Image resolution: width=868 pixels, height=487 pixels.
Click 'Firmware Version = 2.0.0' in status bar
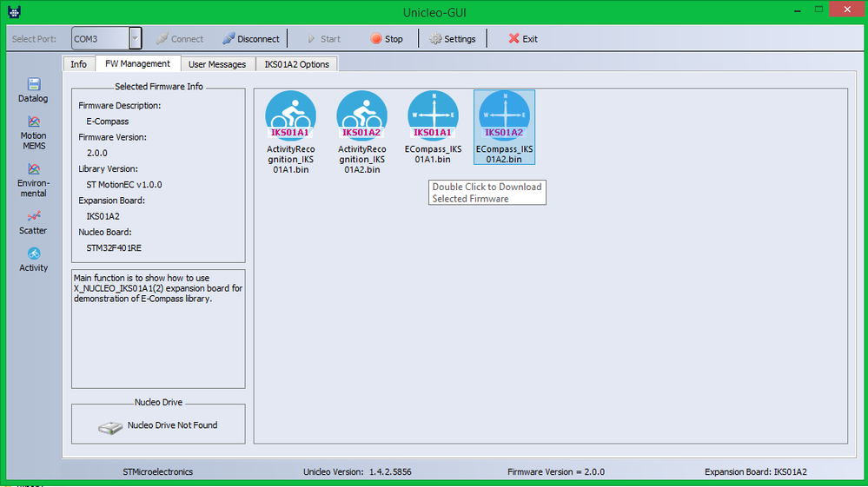pyautogui.click(x=556, y=471)
